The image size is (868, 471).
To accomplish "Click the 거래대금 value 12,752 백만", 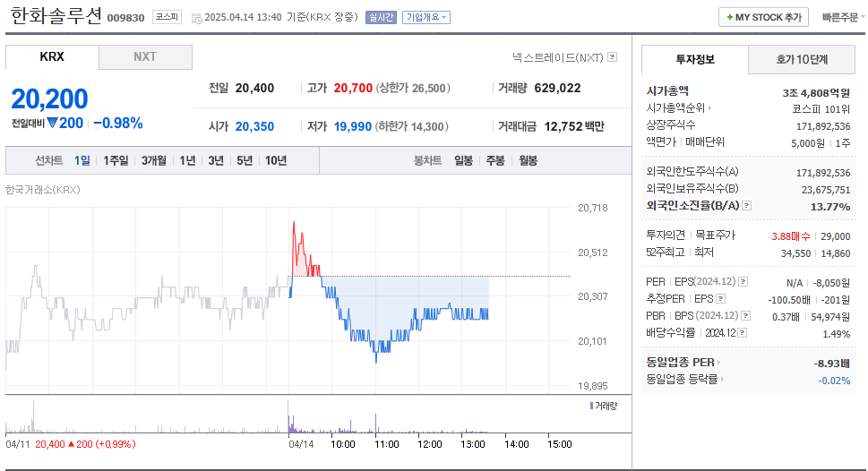I will [x=574, y=127].
